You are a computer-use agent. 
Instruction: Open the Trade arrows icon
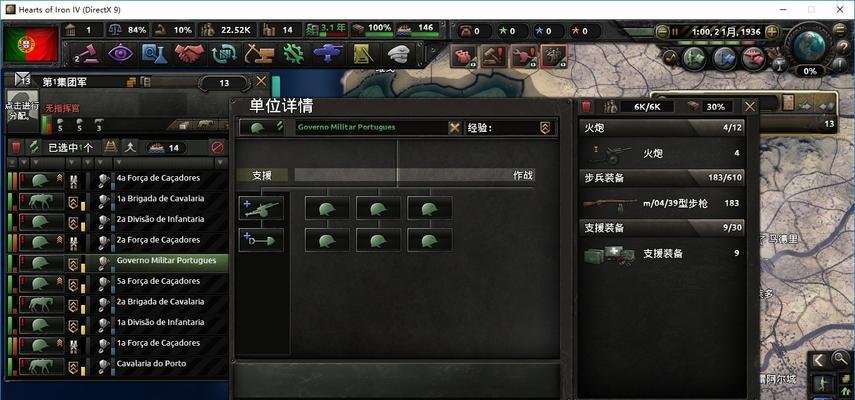(223, 53)
